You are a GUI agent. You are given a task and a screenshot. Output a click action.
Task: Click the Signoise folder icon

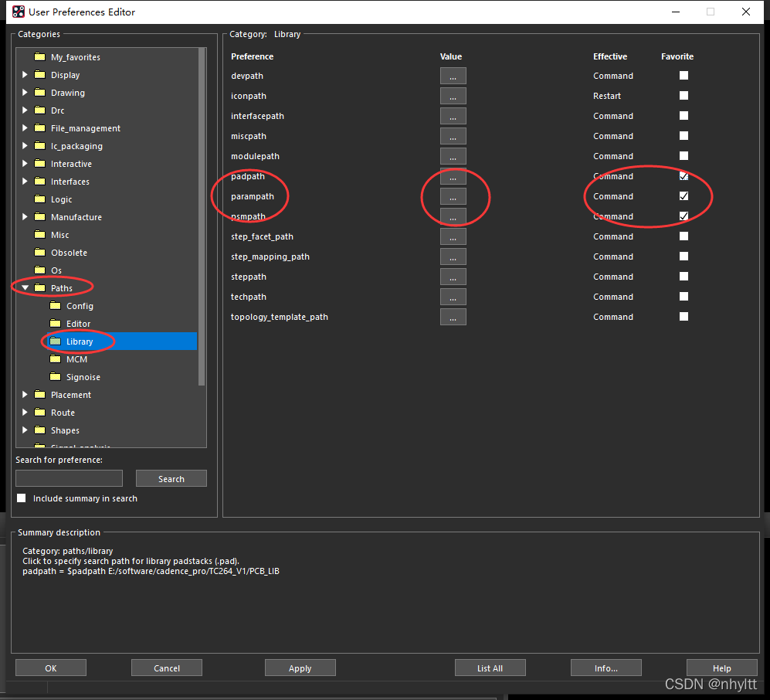click(x=55, y=377)
